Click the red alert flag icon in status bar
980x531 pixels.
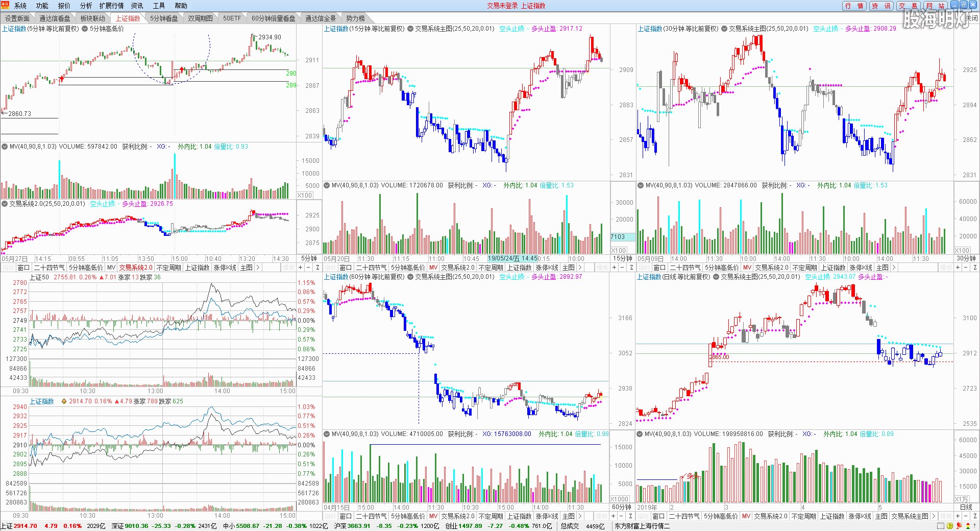pyautogui.click(x=959, y=526)
